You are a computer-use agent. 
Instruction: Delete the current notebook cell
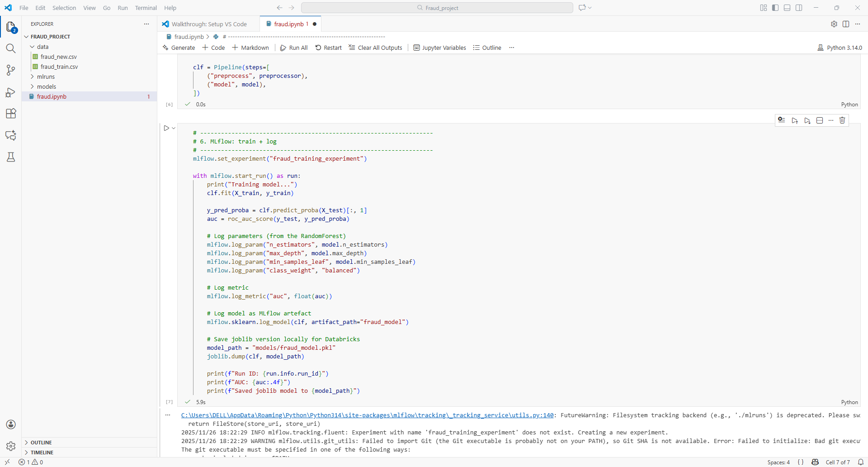[842, 120]
